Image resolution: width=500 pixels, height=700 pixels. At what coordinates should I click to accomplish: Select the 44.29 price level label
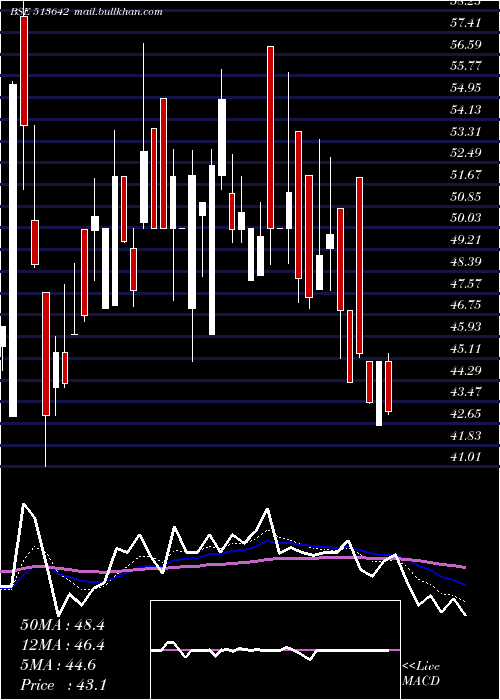466,370
